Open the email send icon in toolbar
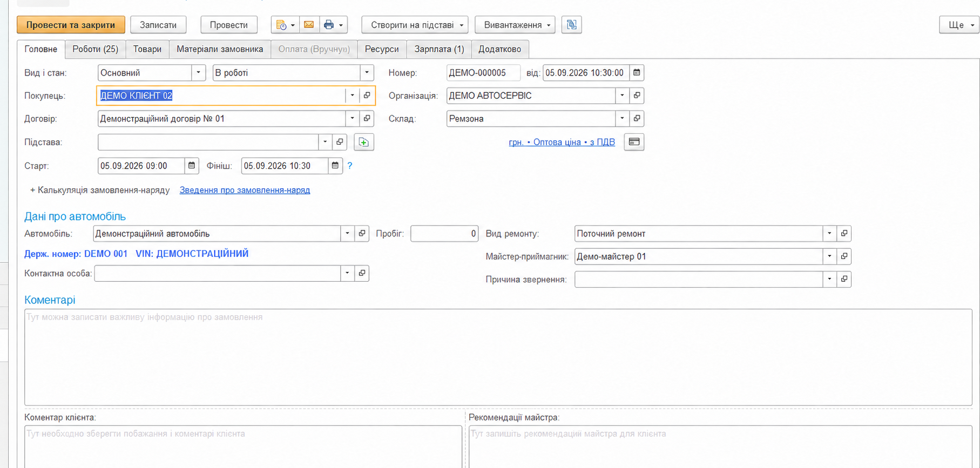 pyautogui.click(x=309, y=25)
